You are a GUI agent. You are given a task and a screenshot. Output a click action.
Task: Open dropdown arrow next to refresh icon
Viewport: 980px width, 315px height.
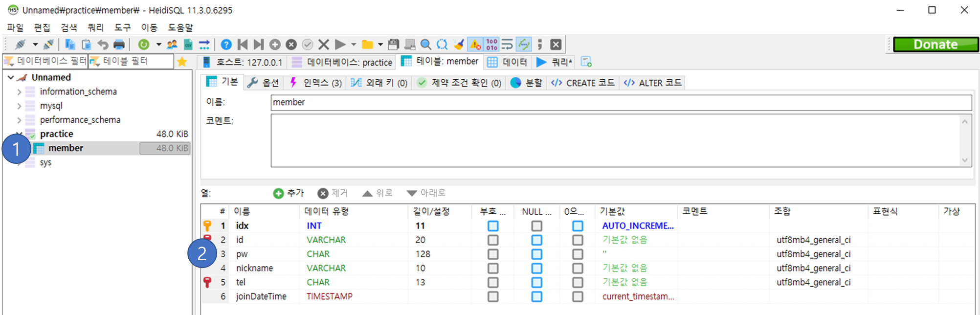pos(158,45)
